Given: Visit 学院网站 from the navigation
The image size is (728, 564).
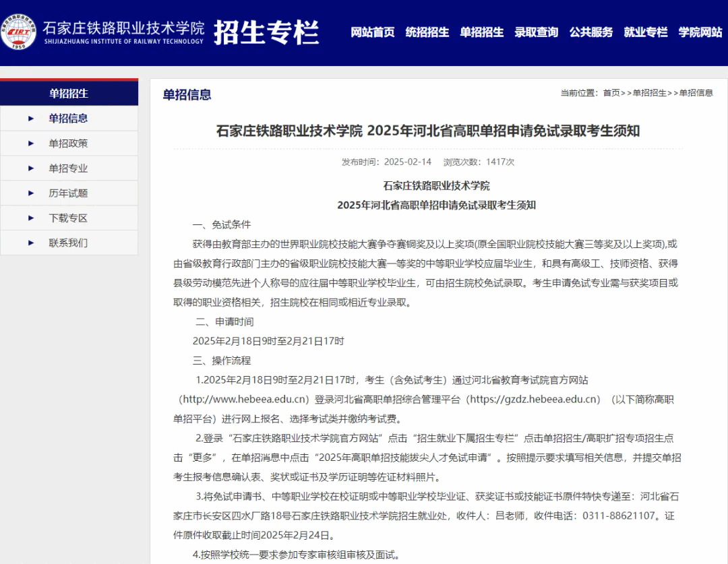Looking at the screenshot, I should tap(700, 32).
